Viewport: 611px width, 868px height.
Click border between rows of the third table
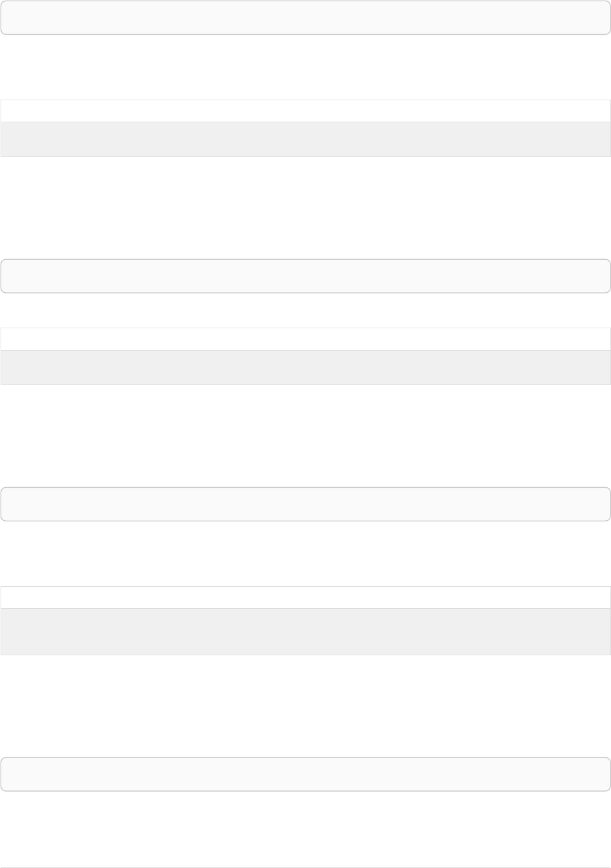coord(305,608)
